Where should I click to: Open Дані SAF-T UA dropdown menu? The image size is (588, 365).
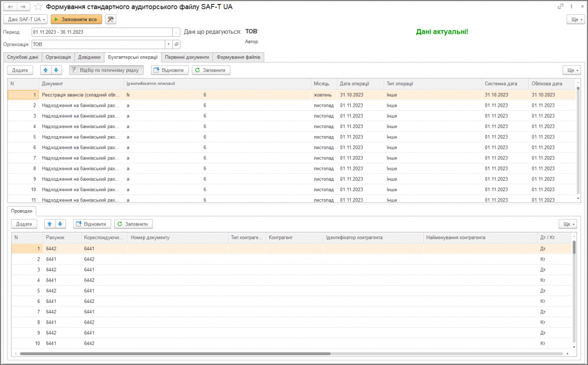coord(25,19)
